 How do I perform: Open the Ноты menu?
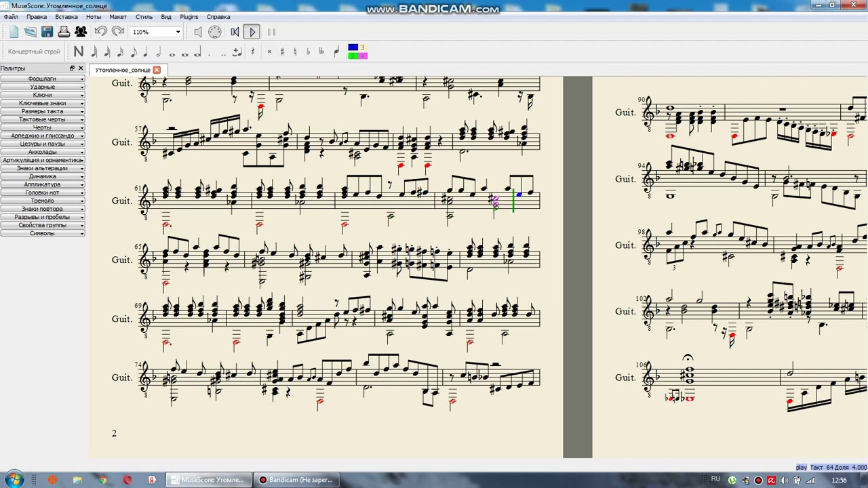(94, 17)
